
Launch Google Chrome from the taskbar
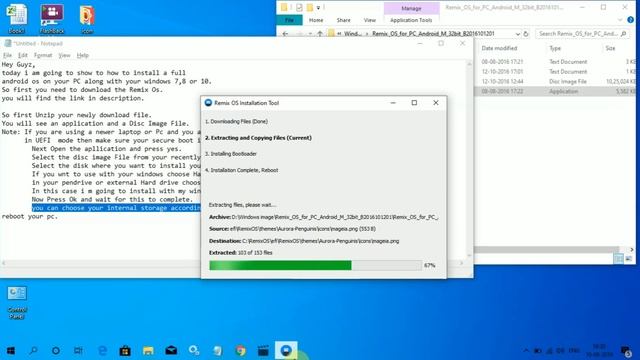point(240,350)
